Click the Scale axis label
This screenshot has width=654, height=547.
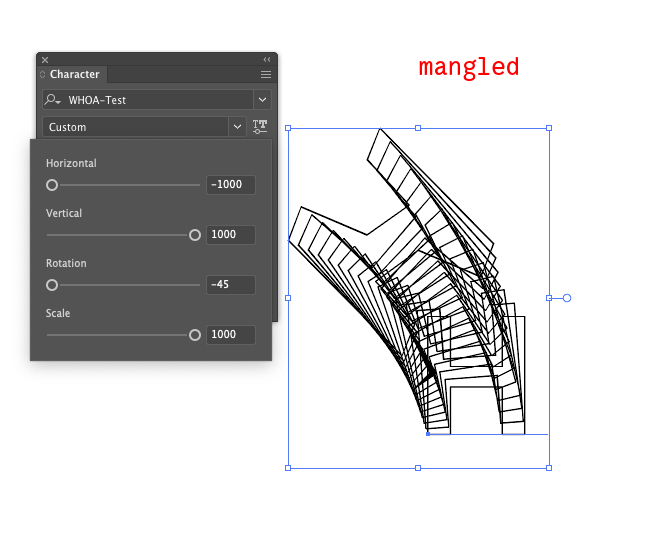coord(58,313)
